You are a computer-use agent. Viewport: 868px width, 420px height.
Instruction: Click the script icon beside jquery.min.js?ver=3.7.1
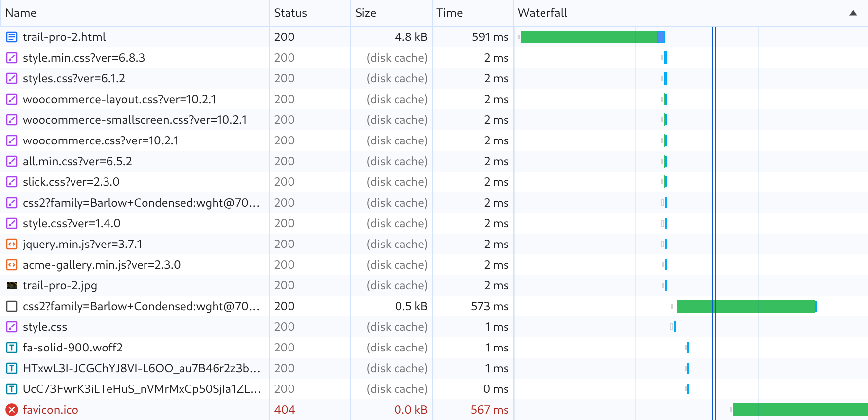[12, 244]
